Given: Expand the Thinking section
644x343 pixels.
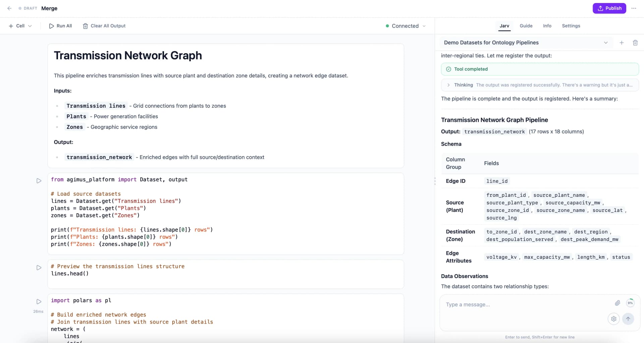Looking at the screenshot, I should pos(449,85).
